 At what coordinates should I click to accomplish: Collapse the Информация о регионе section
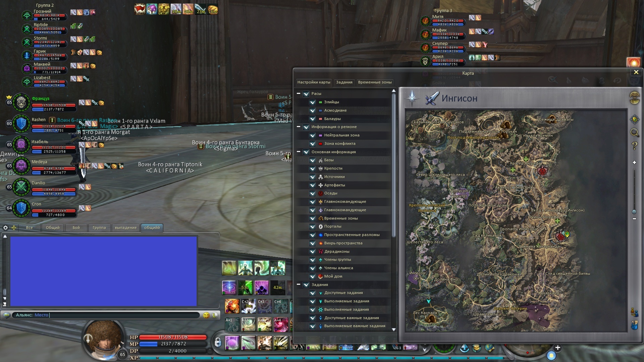[299, 127]
